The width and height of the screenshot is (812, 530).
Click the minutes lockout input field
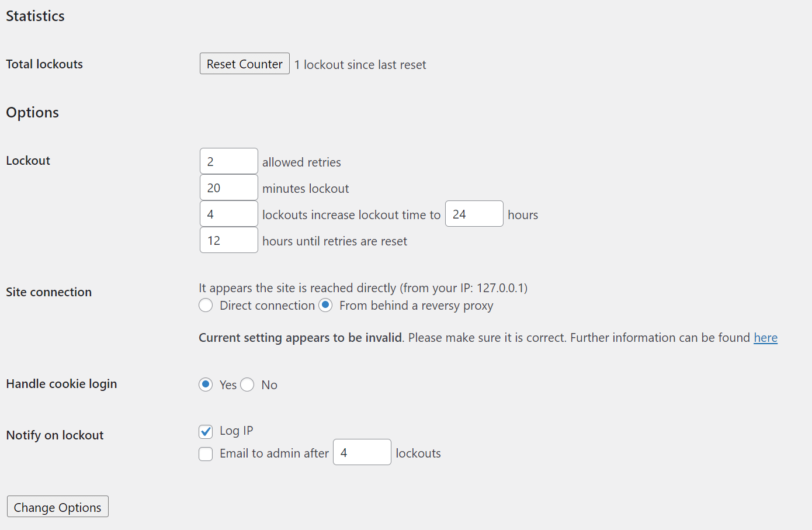click(228, 188)
